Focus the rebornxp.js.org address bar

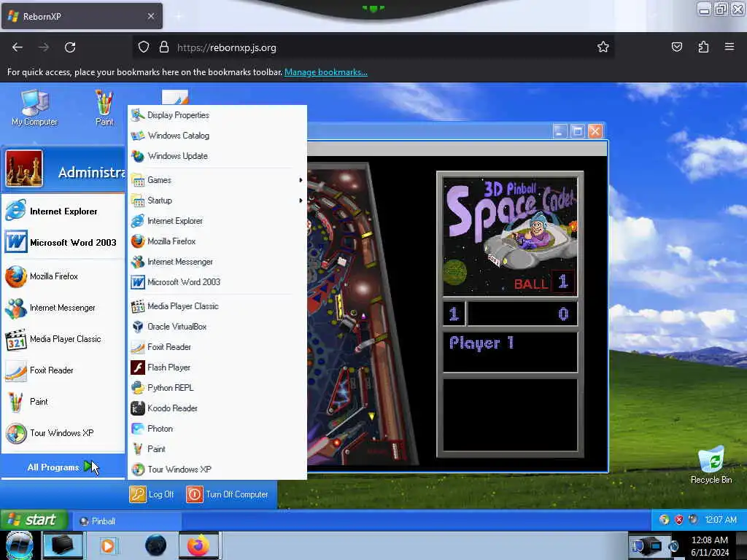point(371,47)
